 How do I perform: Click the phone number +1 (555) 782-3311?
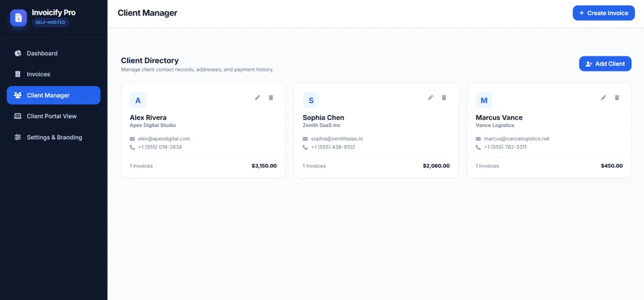point(505,147)
